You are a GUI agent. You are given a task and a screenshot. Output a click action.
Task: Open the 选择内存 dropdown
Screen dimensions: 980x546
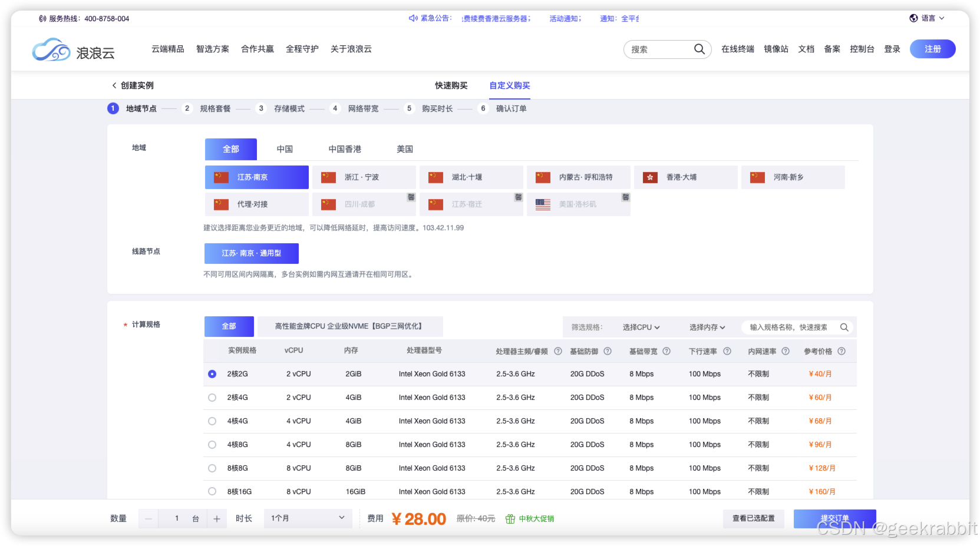click(706, 327)
